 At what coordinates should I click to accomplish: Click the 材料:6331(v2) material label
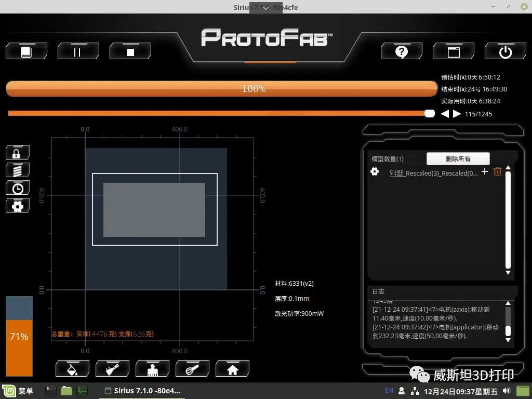[x=294, y=284]
